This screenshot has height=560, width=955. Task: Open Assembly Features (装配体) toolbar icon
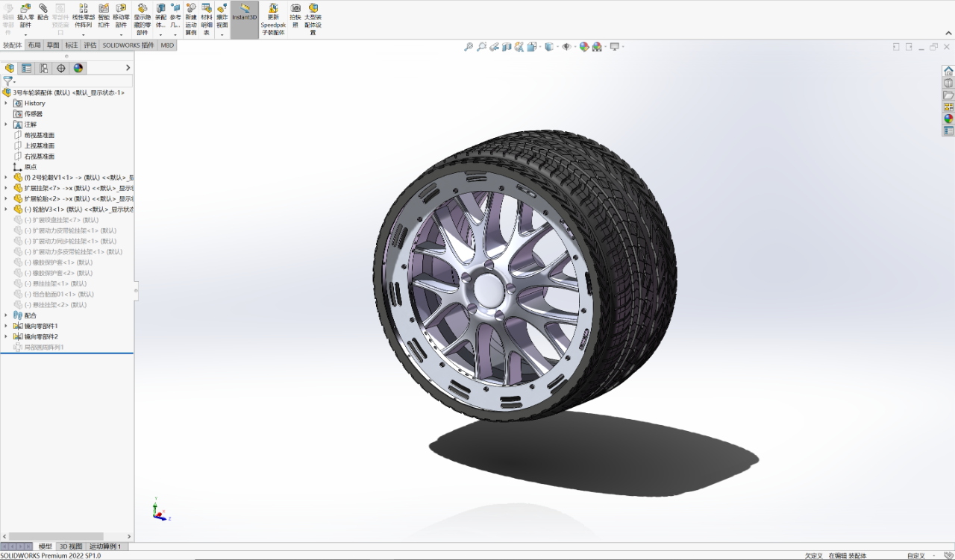(x=160, y=8)
